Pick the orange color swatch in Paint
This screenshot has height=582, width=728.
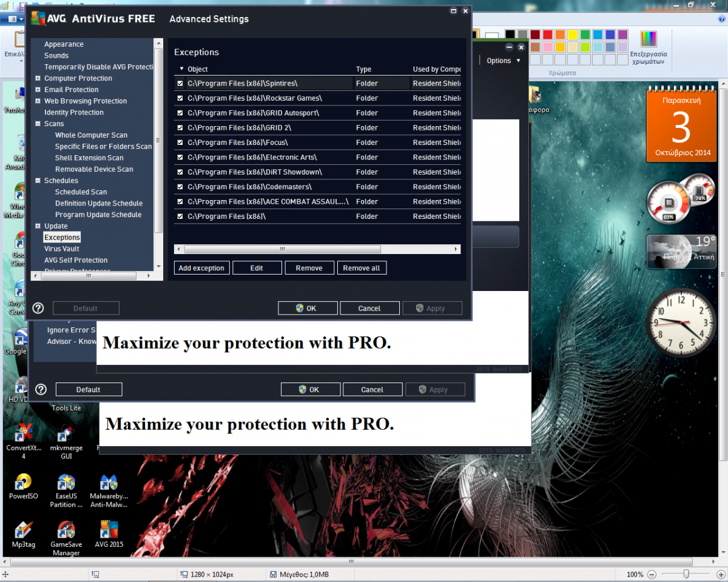coord(560,35)
